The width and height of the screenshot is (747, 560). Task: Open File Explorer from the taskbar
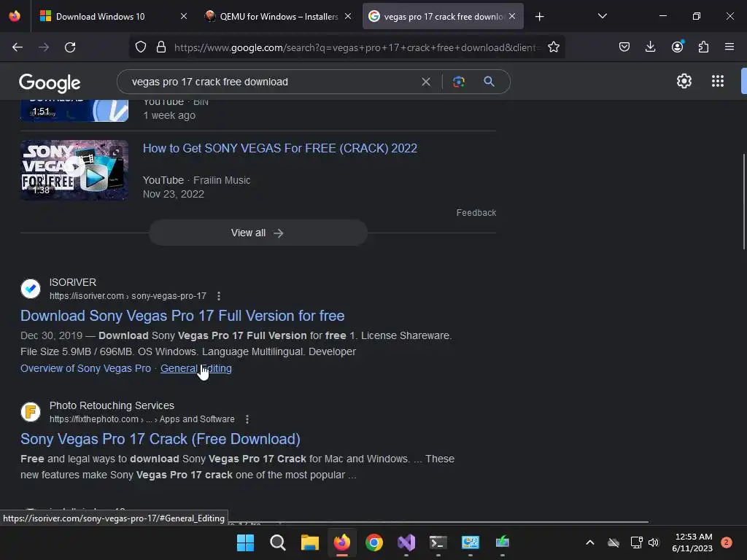coord(309,542)
